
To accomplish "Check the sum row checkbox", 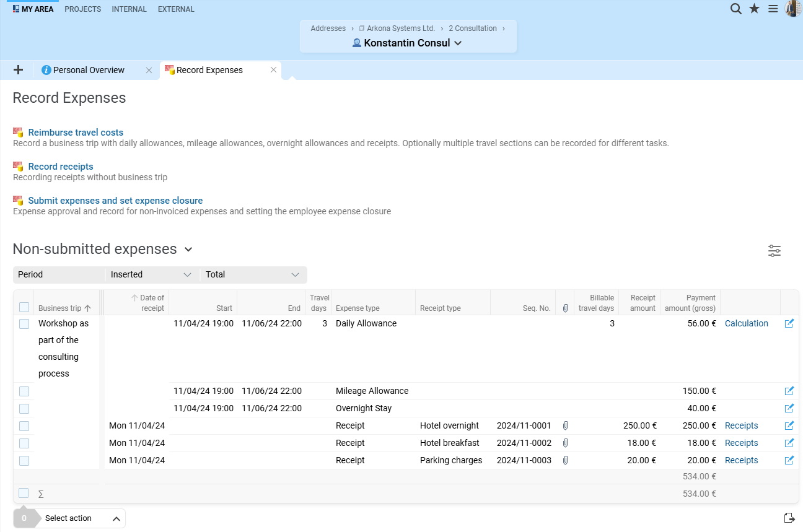I will point(24,493).
